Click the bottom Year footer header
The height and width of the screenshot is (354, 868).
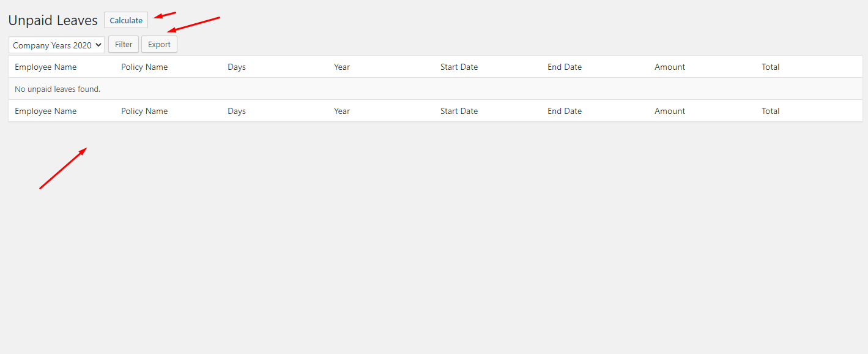[x=341, y=111]
